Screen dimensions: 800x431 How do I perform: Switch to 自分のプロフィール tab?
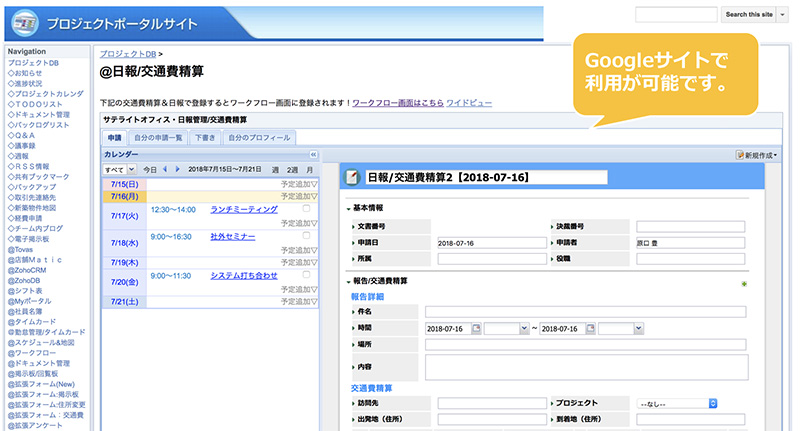(259, 138)
